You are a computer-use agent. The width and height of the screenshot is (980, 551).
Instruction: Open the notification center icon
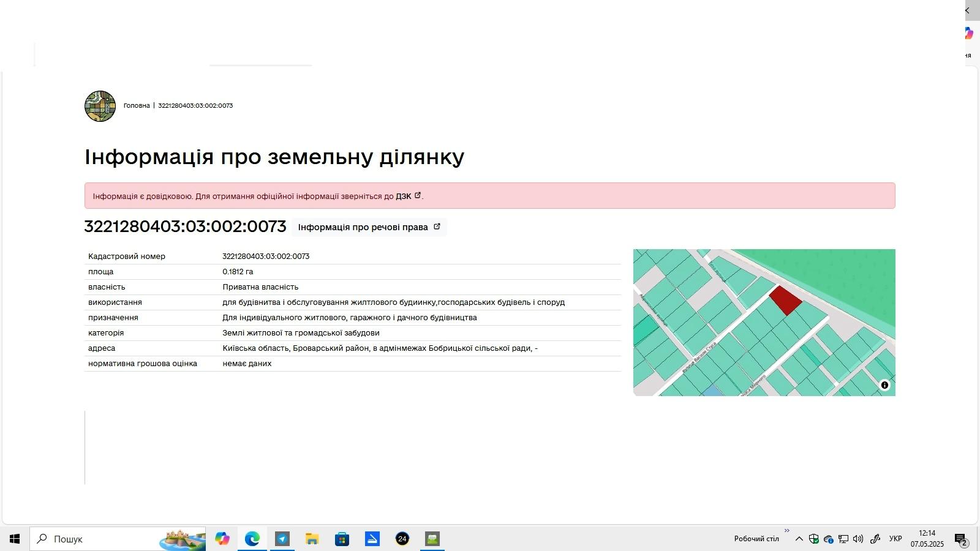click(x=961, y=539)
